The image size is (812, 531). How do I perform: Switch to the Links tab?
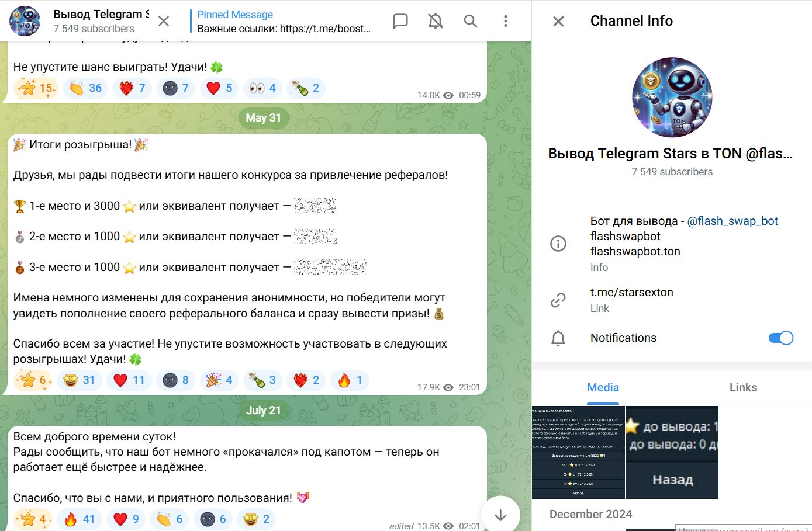pyautogui.click(x=743, y=387)
